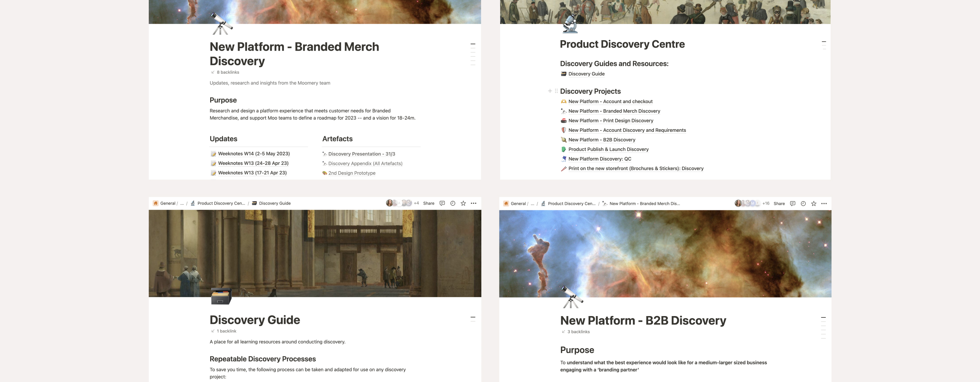980x382 pixels.
Task: Click the church interior cover image of Discovery Guide
Action: (x=315, y=254)
